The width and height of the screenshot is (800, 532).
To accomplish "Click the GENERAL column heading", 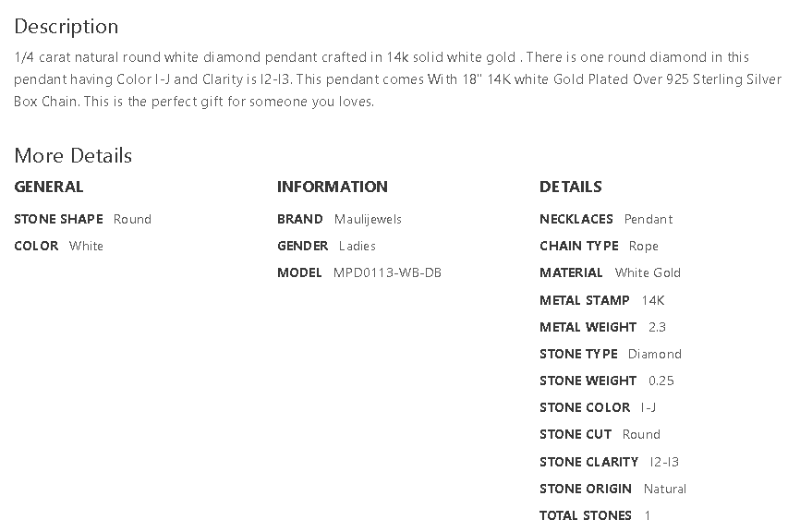I will tap(49, 187).
